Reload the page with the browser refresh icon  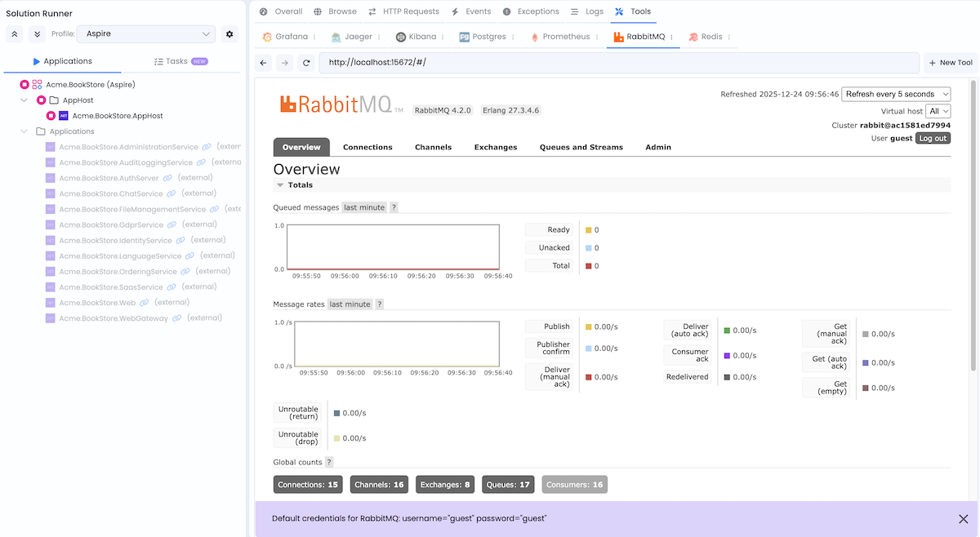tap(305, 62)
